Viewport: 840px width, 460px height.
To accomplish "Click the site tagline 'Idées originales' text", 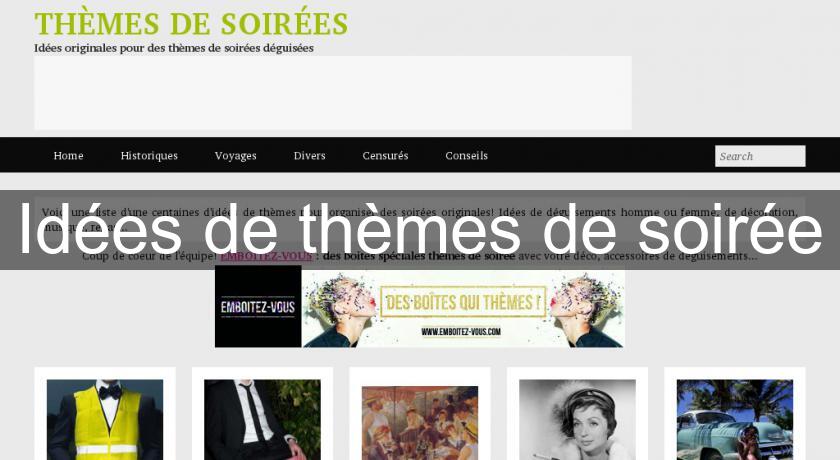I will 174,48.
